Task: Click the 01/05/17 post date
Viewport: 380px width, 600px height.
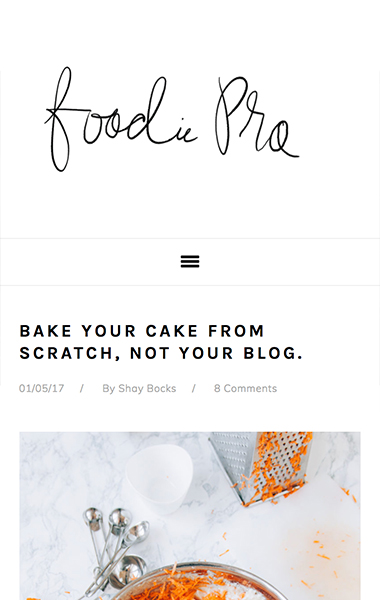Action: [41, 388]
